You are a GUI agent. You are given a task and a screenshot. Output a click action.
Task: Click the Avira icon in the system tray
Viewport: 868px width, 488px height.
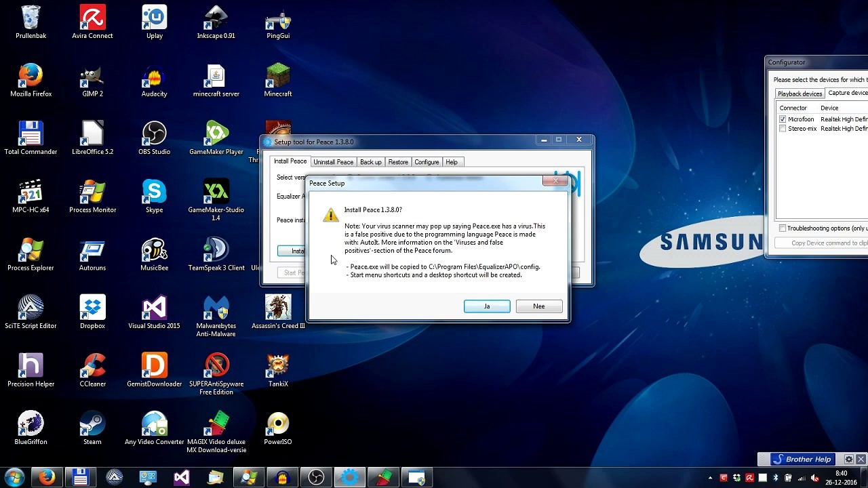749,477
